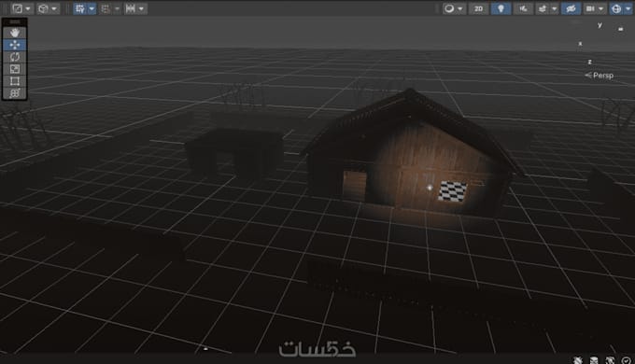The width and height of the screenshot is (635, 364).
Task: Click the x axis on orientation gizmo
Action: [580, 44]
